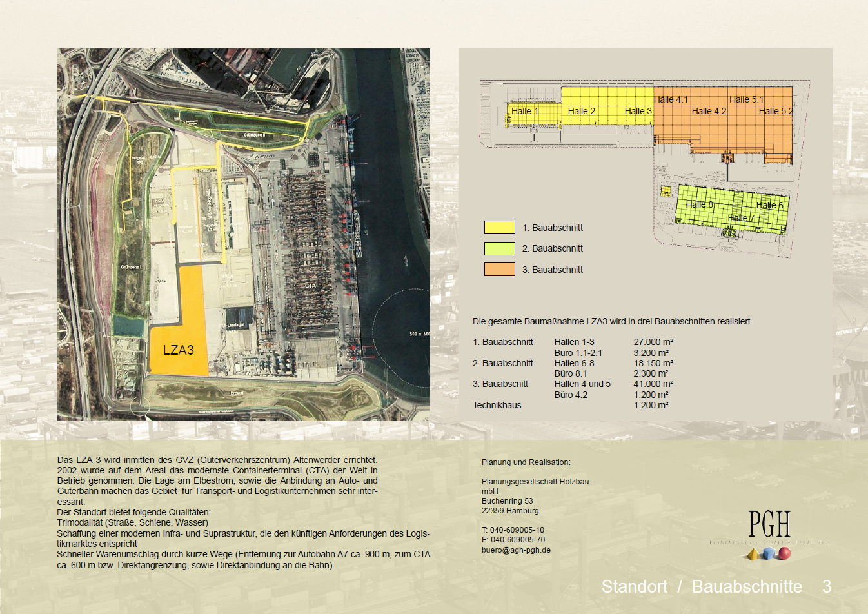Image resolution: width=868 pixels, height=614 pixels.
Task: Click the Halle 3 label on the plan
Action: [x=638, y=111]
